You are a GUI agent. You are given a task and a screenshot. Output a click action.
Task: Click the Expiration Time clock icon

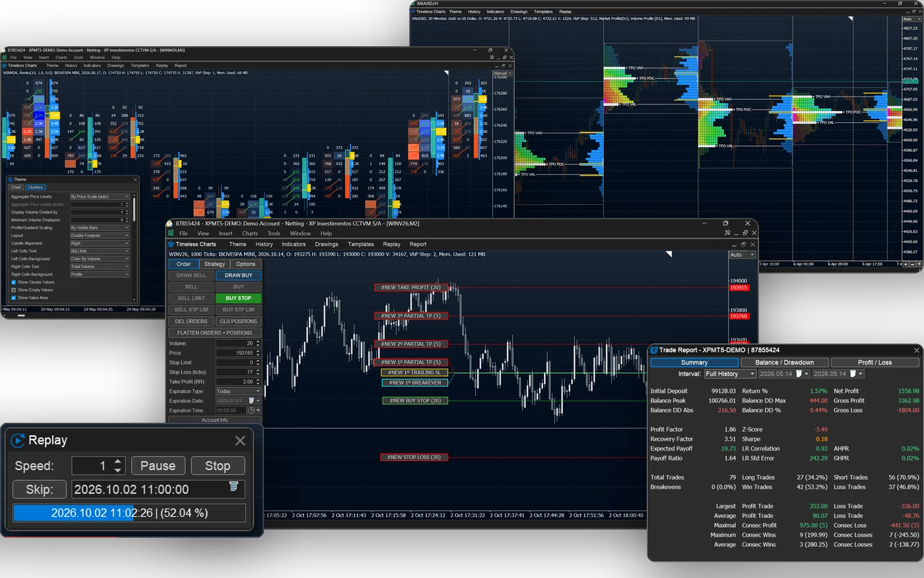[x=251, y=410]
